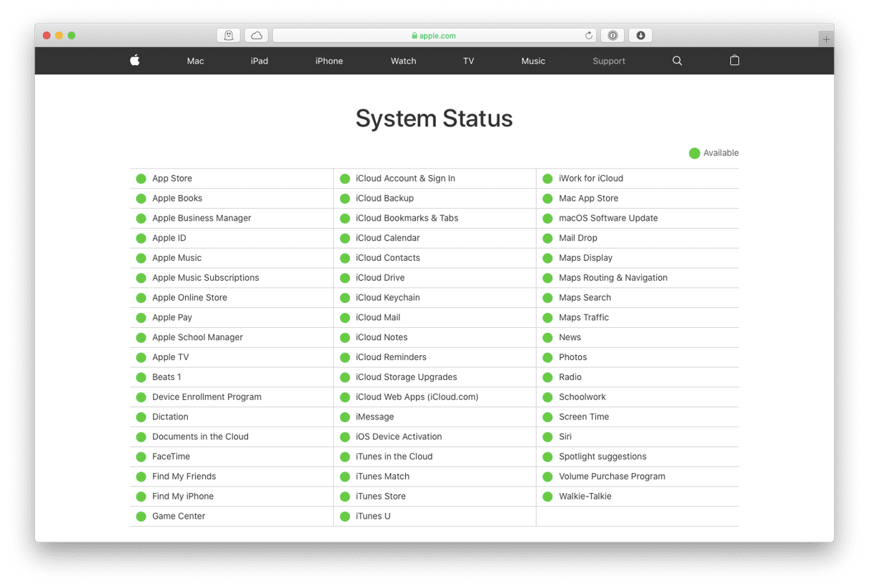
Task: Click Find My Friends label
Action: (x=184, y=477)
